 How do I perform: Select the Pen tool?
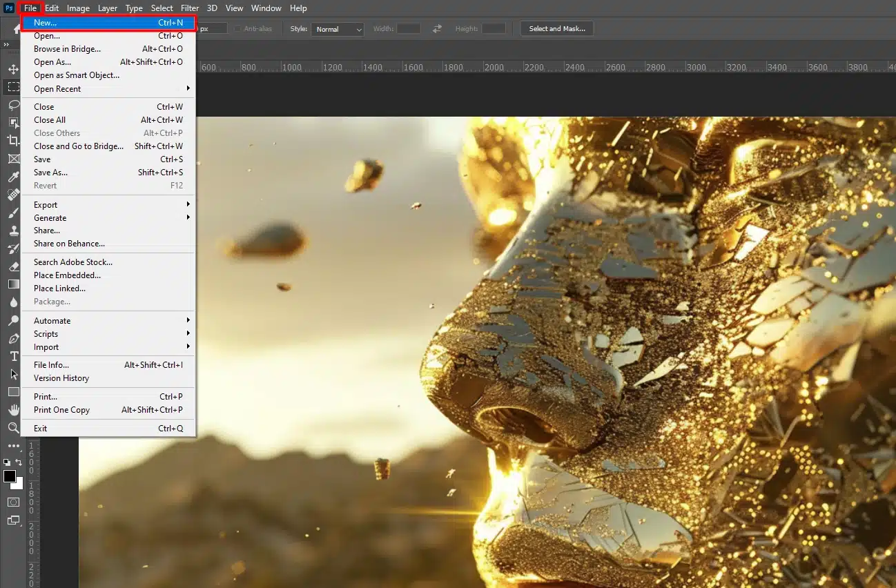(13, 338)
